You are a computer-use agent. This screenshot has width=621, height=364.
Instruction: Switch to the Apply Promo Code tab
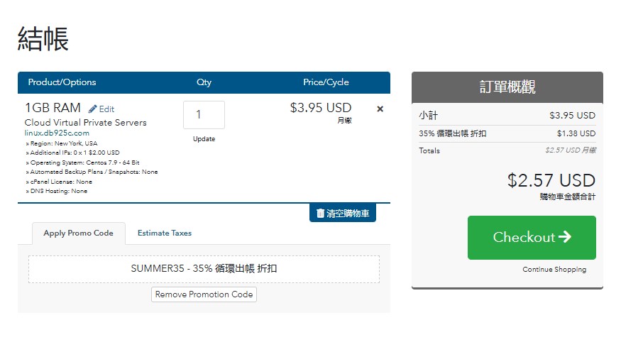pos(78,233)
